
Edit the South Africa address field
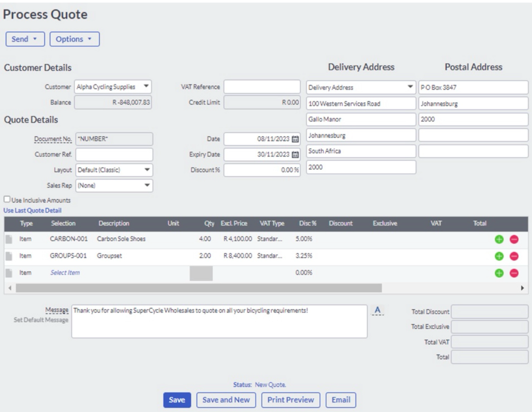click(x=361, y=151)
